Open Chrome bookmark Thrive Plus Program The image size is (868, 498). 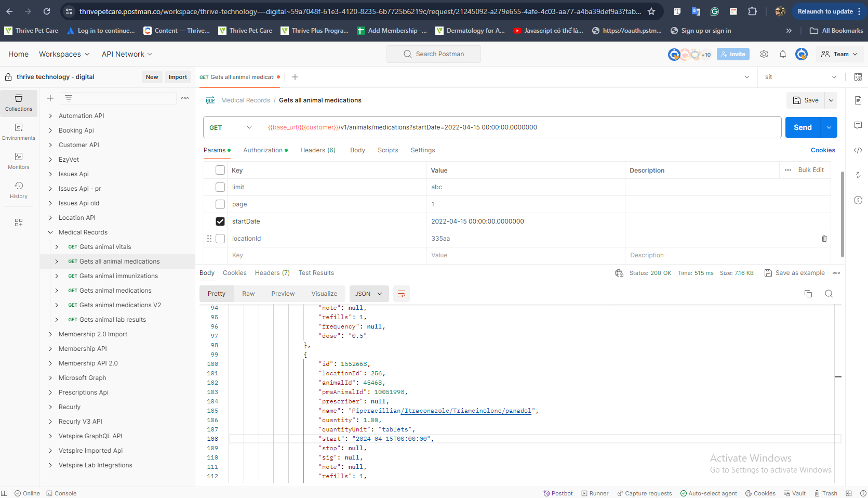click(x=315, y=31)
